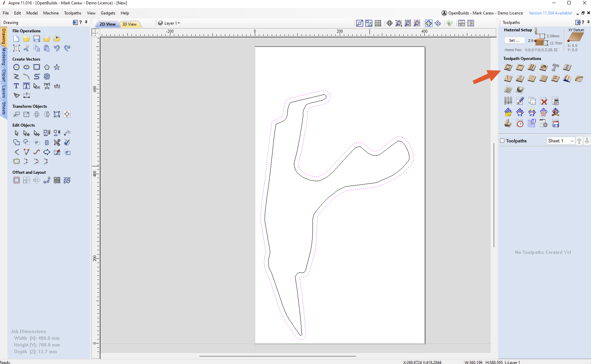591x364 pixels.
Task: Open the Sheet 1 dropdown
Action: point(561,141)
